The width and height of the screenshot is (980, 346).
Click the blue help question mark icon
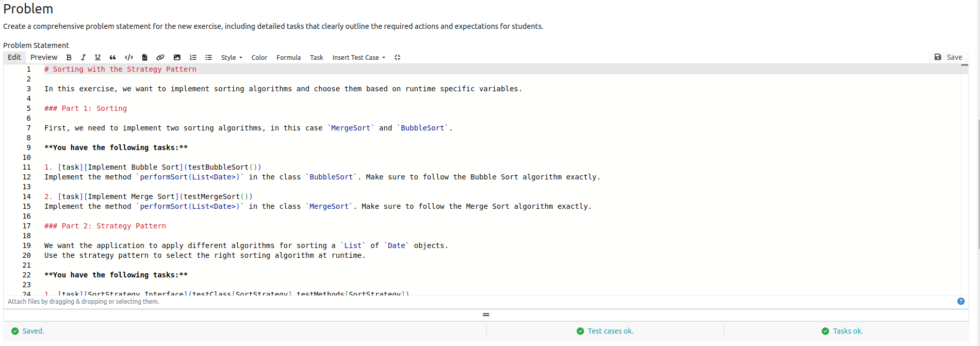coord(961,302)
